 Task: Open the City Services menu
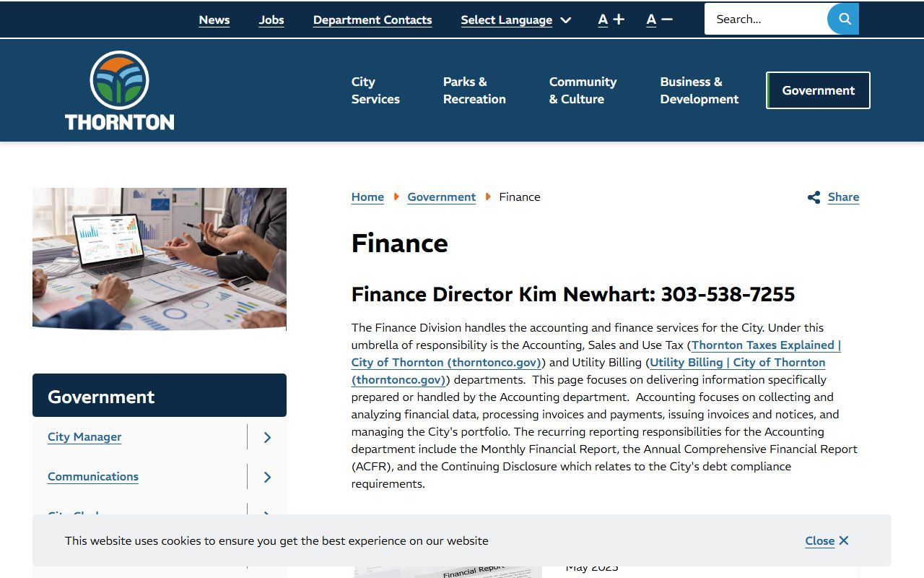click(x=375, y=90)
